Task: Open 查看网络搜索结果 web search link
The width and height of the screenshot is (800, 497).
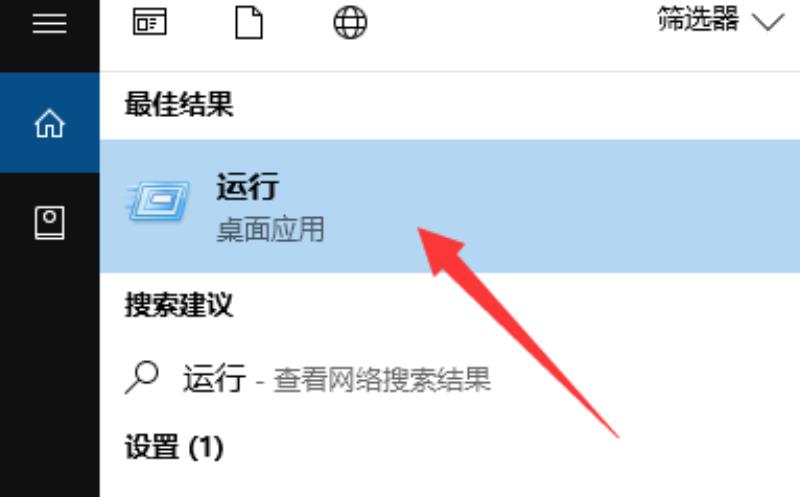Action: (x=382, y=380)
